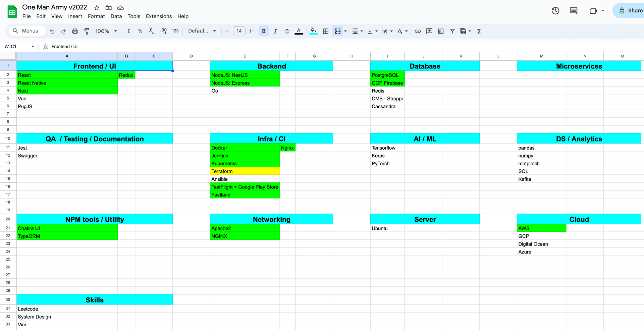Check the cloud save status icon
The image size is (644, 330).
120,7
